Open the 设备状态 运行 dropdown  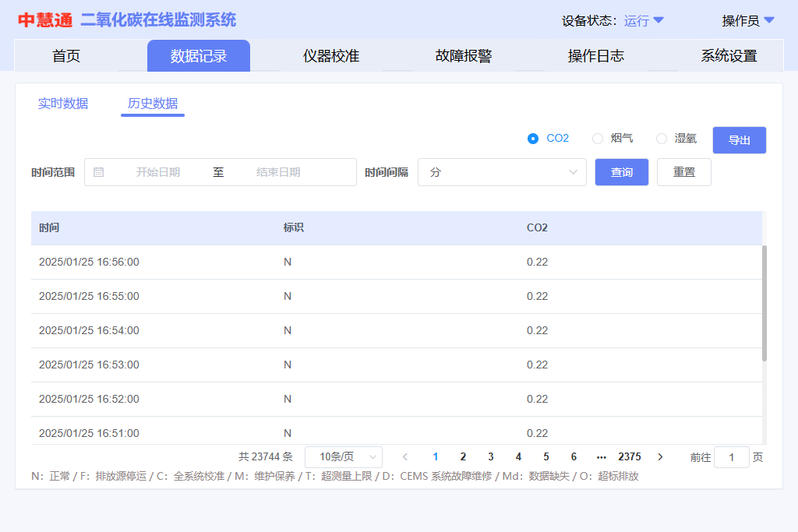point(644,21)
